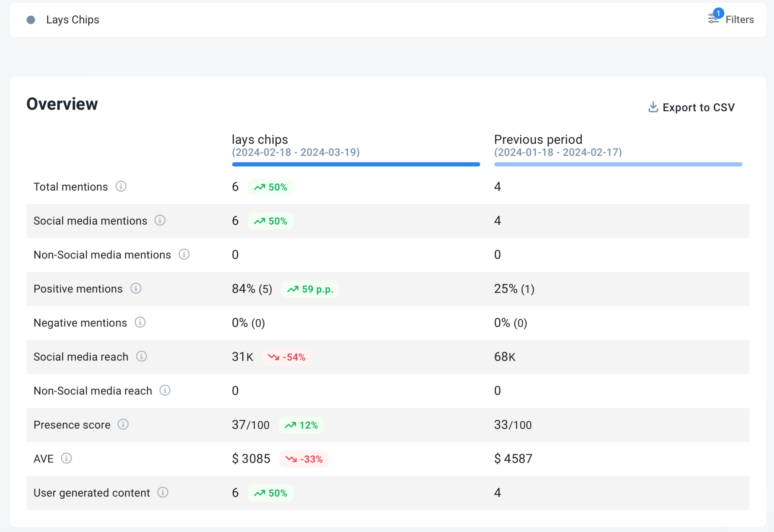Open info for Non-Social media mentions
The image size is (774, 532).
click(184, 254)
